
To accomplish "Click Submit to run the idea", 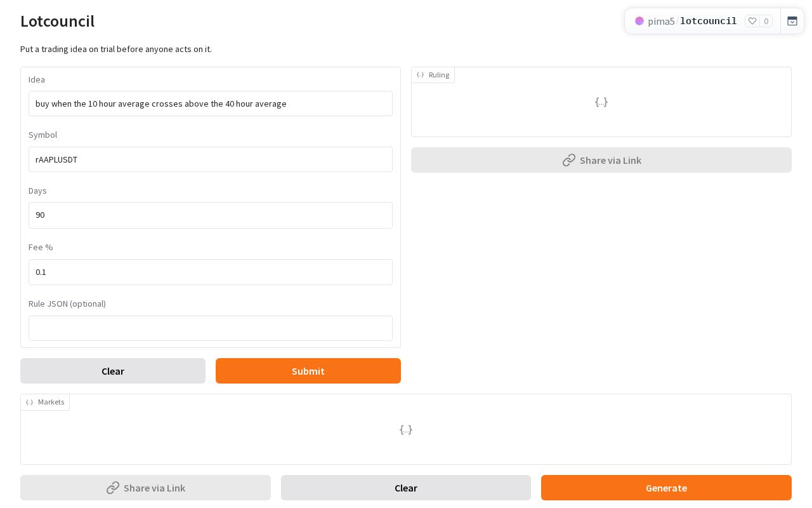I will tap(308, 371).
